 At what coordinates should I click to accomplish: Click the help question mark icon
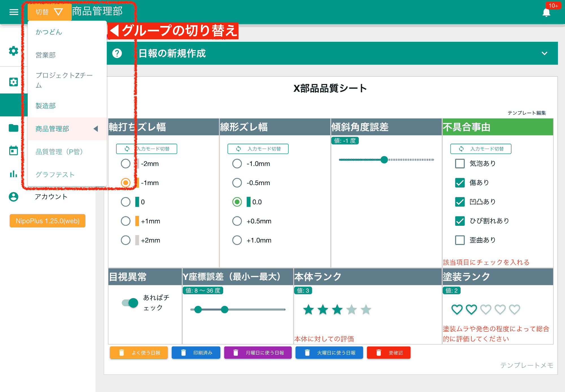pos(118,53)
